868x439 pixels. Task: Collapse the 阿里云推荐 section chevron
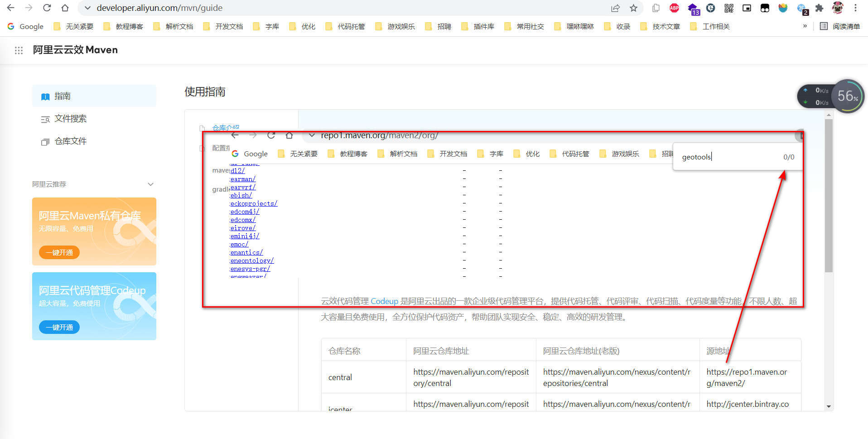pos(151,184)
